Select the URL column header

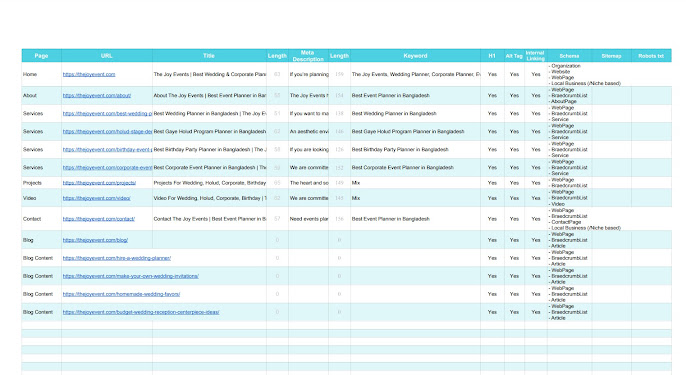pyautogui.click(x=107, y=56)
